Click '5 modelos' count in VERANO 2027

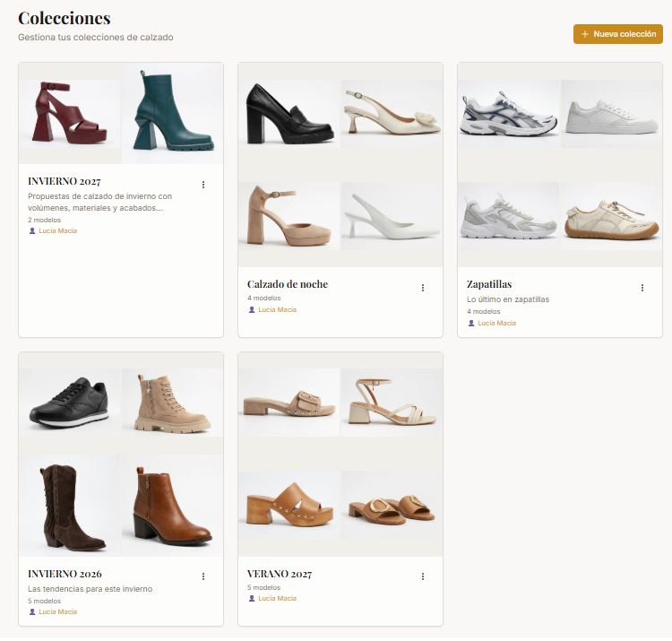pos(263,588)
